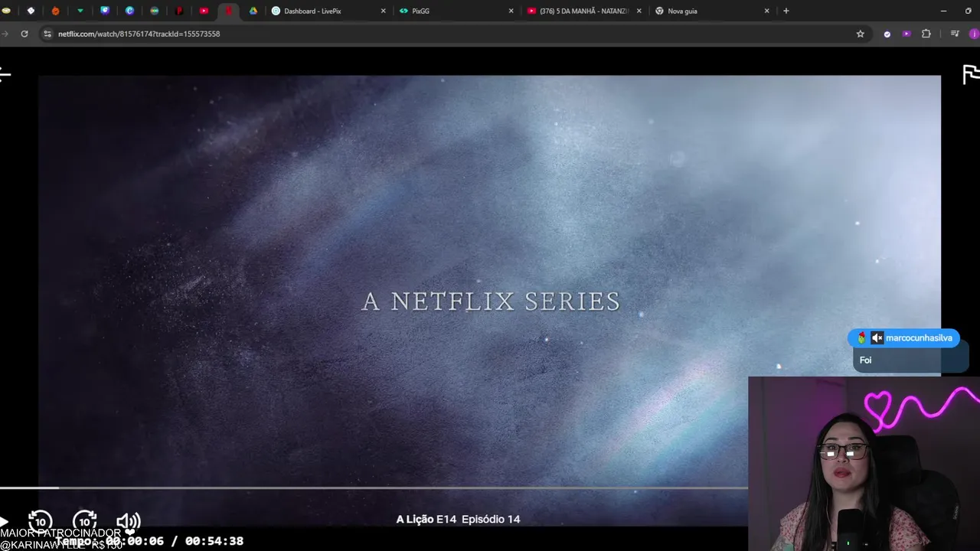Switch to PixGG tab
This screenshot has height=551, width=980.
point(456,11)
